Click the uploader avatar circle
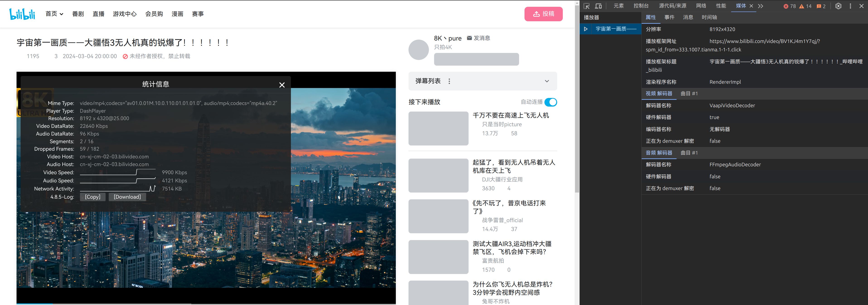Viewport: 868px width, 305px height. coord(418,50)
